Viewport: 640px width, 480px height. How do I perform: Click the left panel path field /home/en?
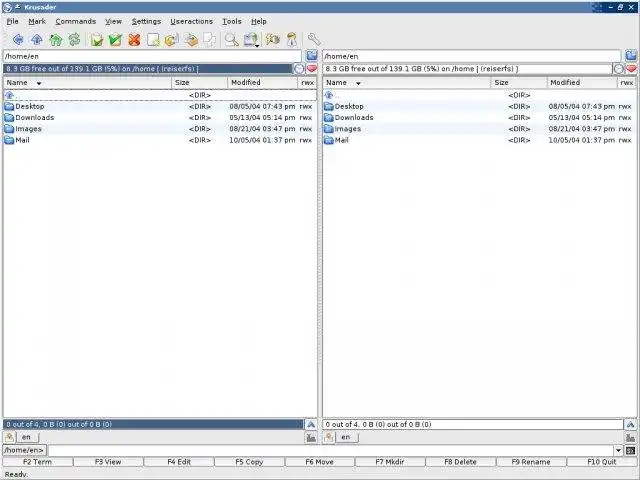click(x=152, y=56)
